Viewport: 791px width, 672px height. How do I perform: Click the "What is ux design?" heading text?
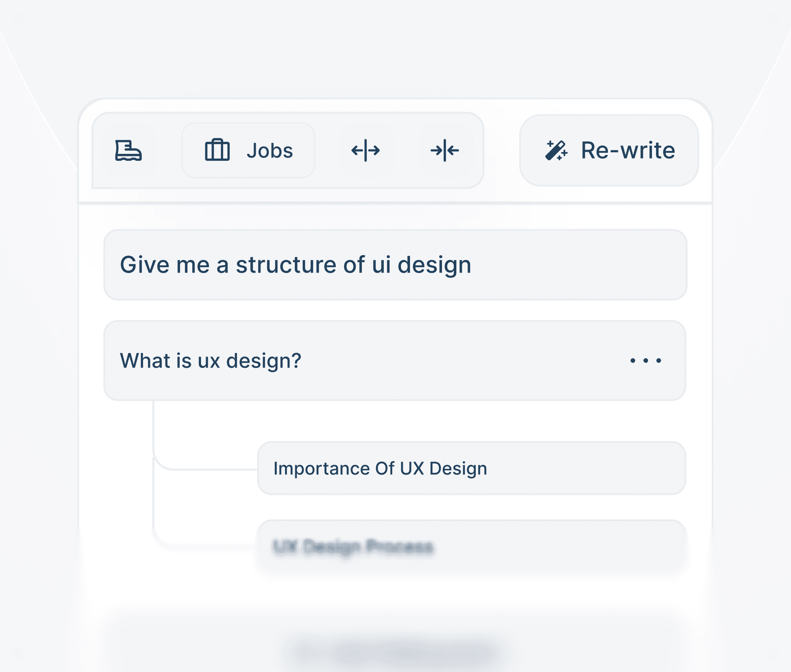coord(210,361)
